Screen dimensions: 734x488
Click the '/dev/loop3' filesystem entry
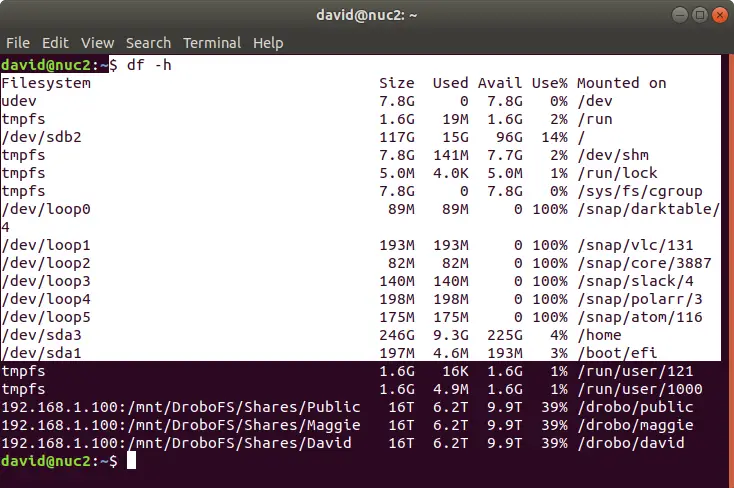coord(46,281)
